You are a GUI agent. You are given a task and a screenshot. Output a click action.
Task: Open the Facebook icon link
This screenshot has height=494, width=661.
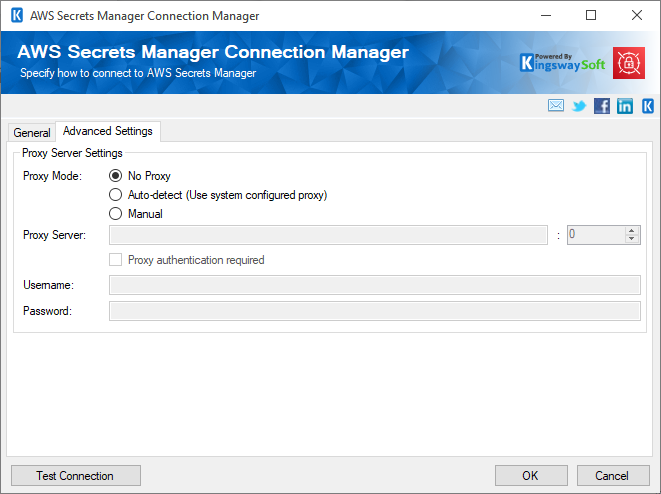pyautogui.click(x=602, y=106)
